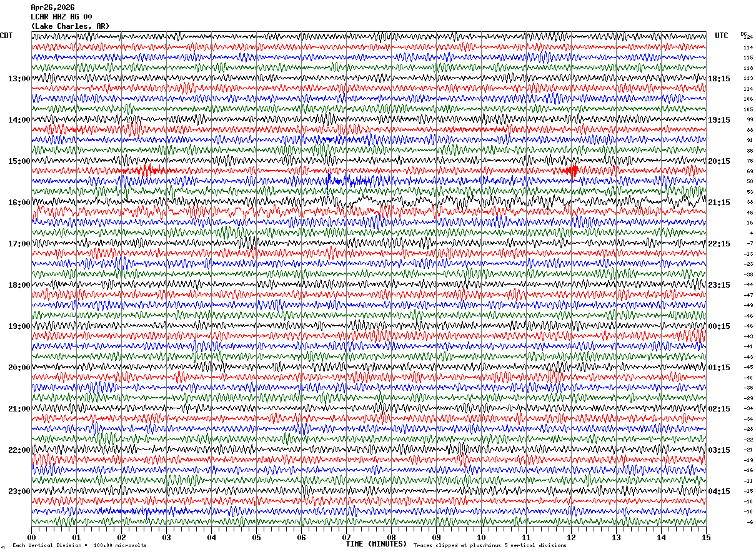Click minute "06" on the bottom time axis
The width and height of the screenshot is (756, 554).
(301, 537)
